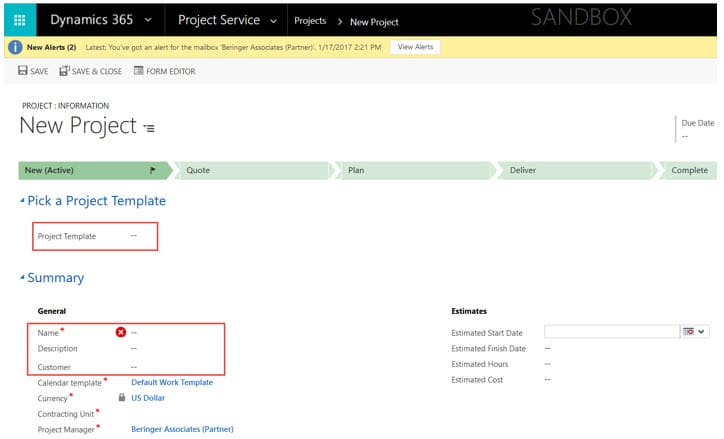Collapse the Pick a Project Template section
This screenshot has height=439, width=724.
tap(22, 200)
